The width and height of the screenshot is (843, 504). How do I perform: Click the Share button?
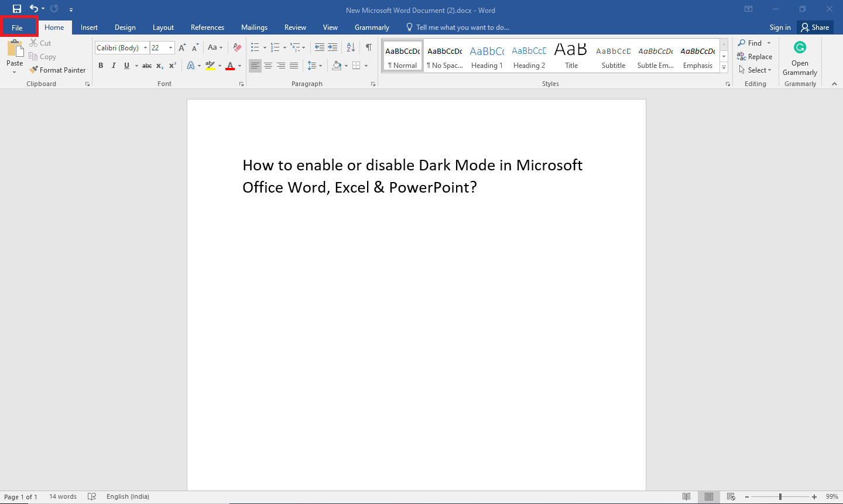(x=815, y=28)
